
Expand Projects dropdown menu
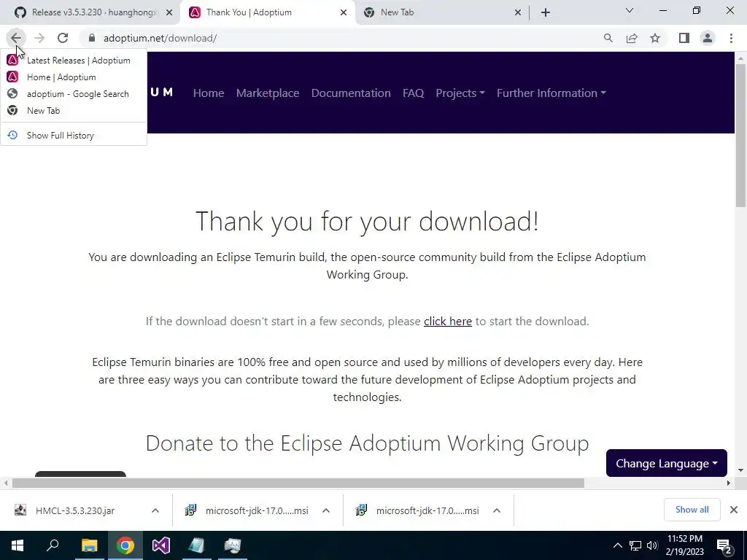(x=460, y=93)
